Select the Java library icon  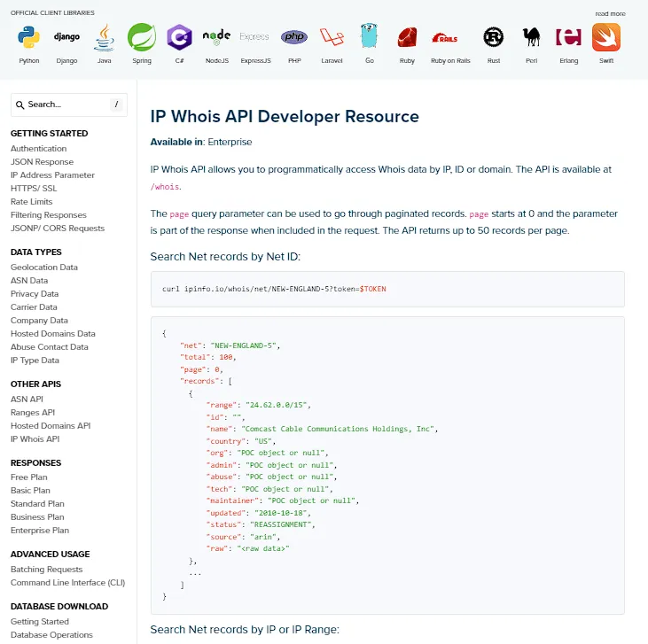coord(104,37)
